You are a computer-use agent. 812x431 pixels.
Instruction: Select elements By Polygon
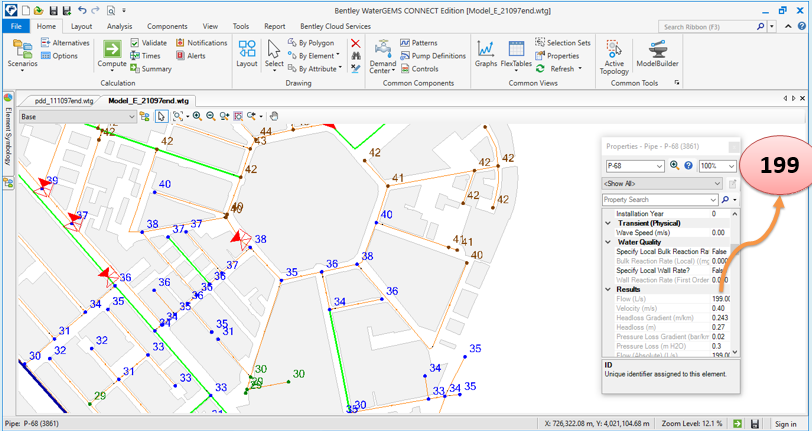tap(311, 43)
